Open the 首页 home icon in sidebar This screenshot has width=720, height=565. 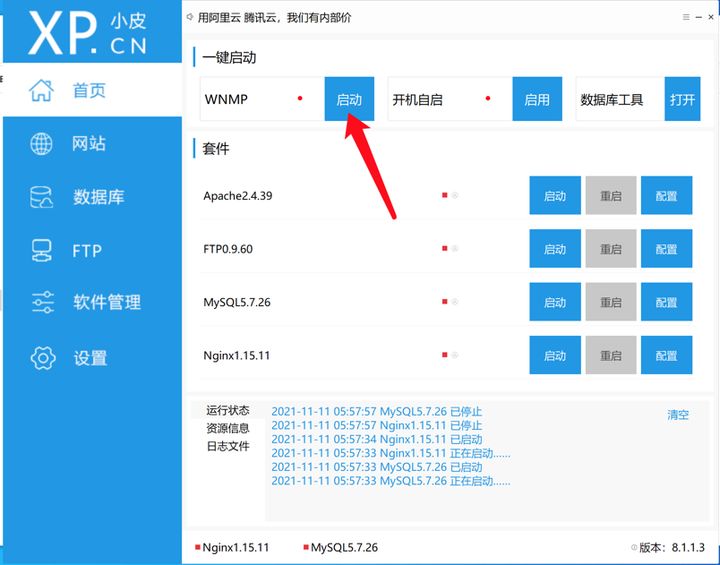[41, 90]
